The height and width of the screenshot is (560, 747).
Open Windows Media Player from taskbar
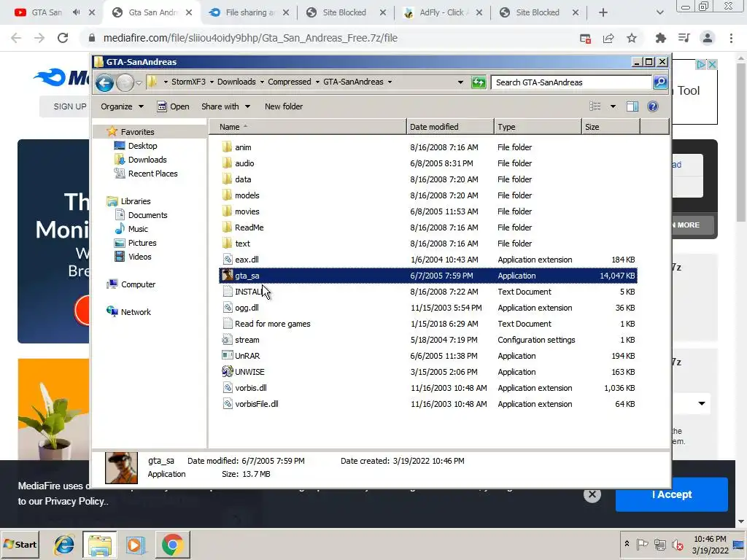tap(135, 545)
